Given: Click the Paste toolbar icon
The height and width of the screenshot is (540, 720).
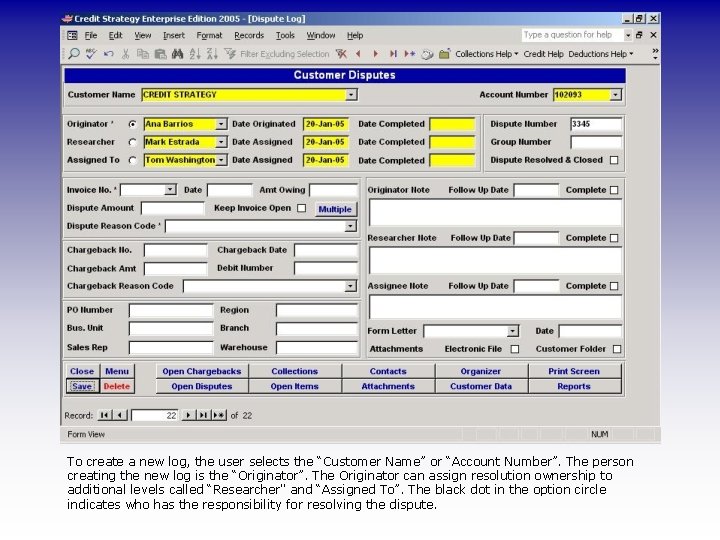Looking at the screenshot, I should pos(160,54).
